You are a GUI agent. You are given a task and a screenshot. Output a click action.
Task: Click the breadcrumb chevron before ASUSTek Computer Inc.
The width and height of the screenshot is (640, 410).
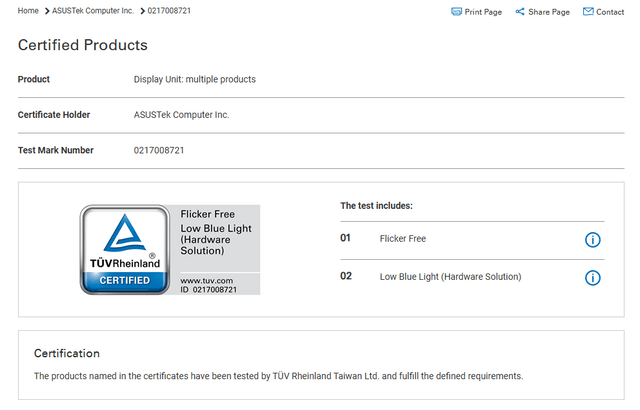click(47, 11)
